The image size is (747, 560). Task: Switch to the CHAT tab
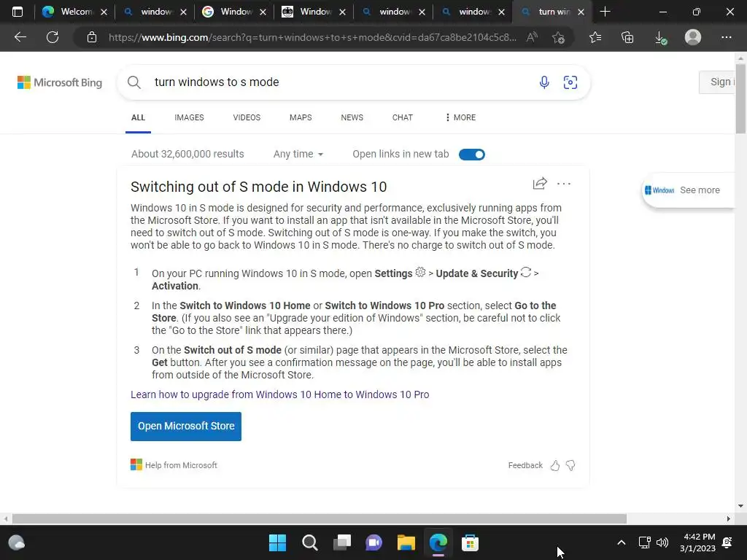click(x=403, y=117)
